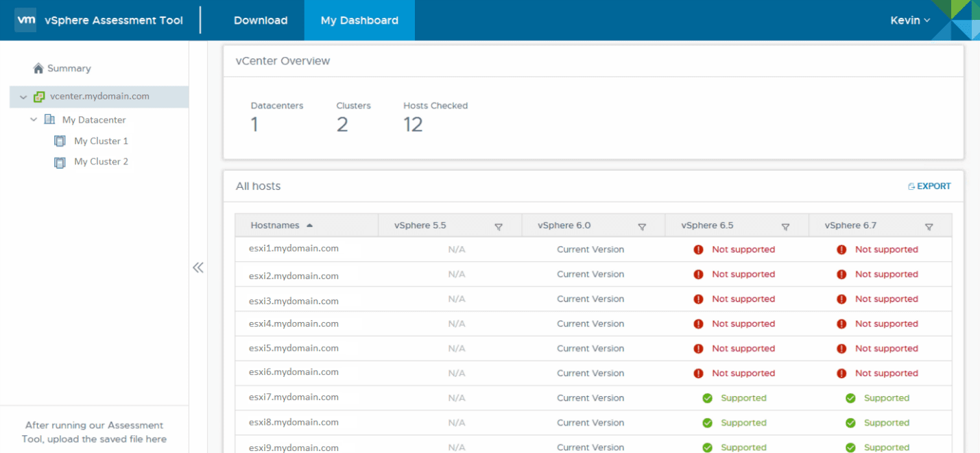980x453 pixels.
Task: Collapse the vcenter.mydomain.com tree node
Action: [23, 97]
